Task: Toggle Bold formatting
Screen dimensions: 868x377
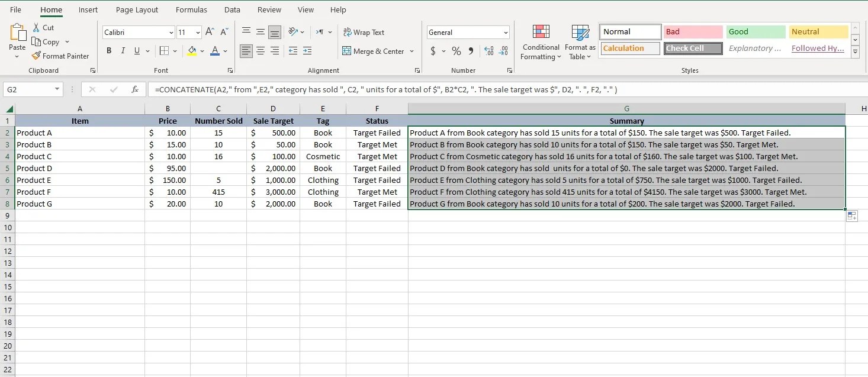Action: [108, 50]
